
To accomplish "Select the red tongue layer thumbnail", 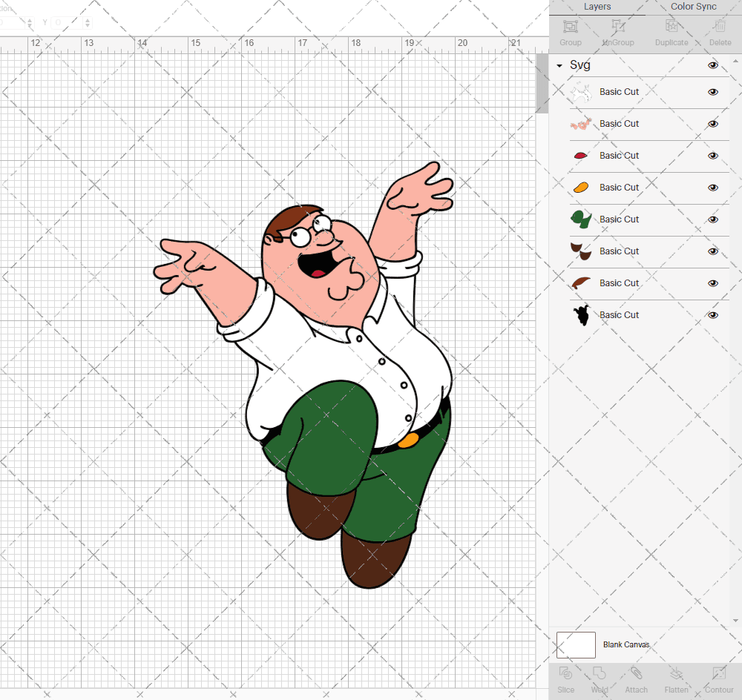I will 581,156.
